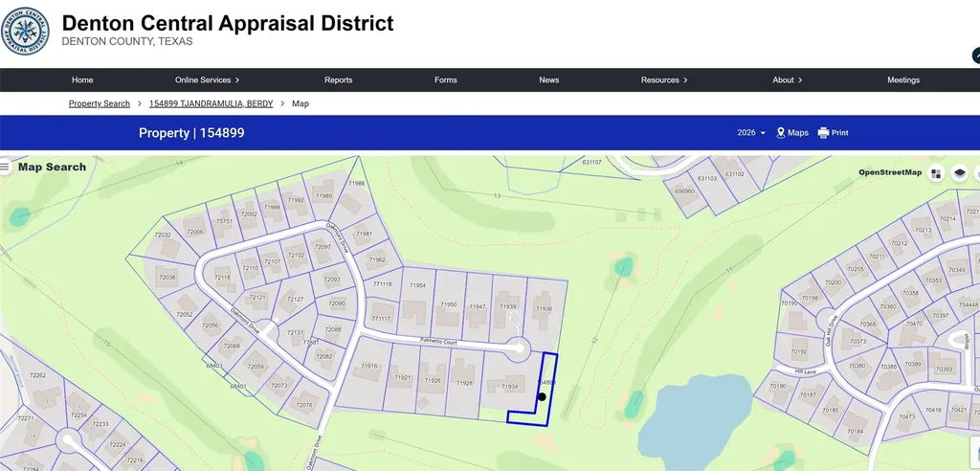Select parcel 71934 on the map
The width and height of the screenshot is (980, 471).
[509, 387]
